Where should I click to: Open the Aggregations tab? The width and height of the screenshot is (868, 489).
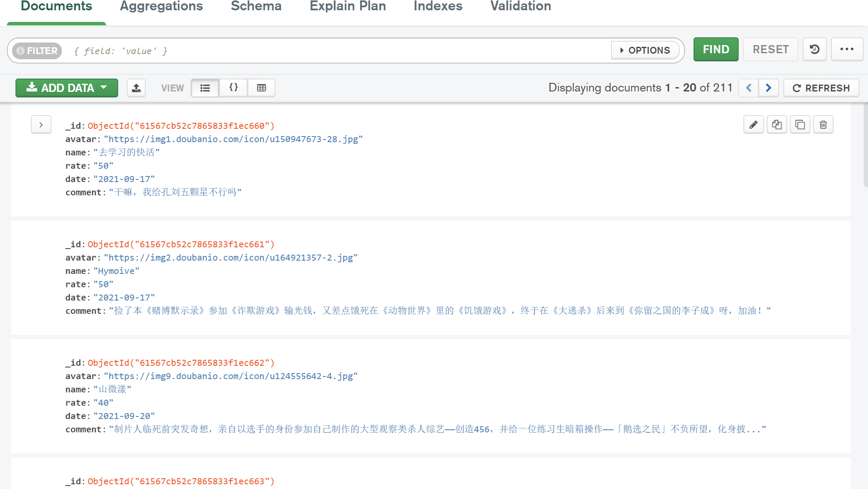pyautogui.click(x=161, y=6)
